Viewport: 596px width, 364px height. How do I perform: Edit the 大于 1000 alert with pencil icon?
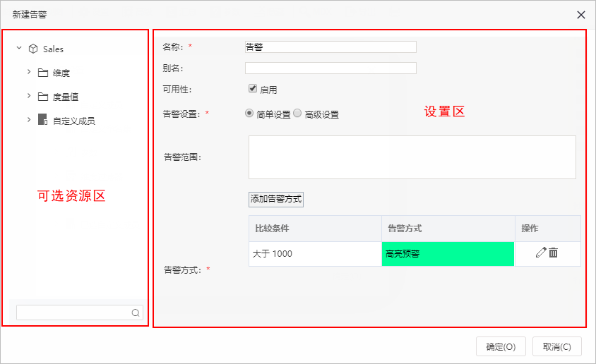point(541,253)
